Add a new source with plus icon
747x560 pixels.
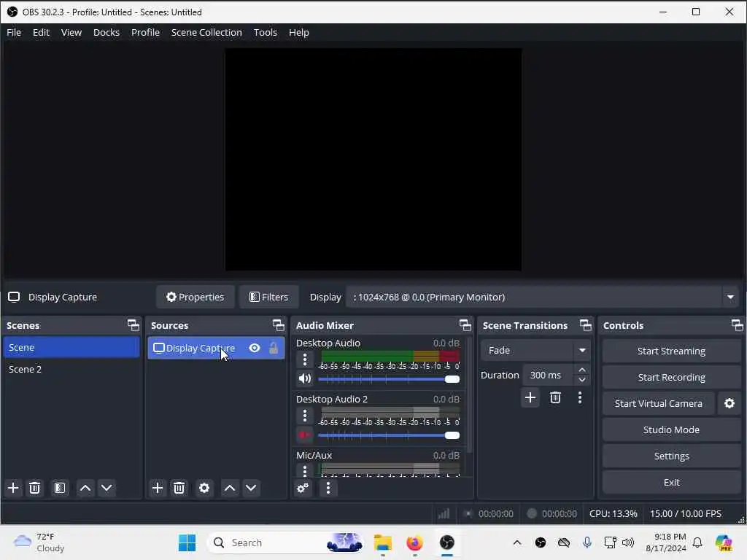158,488
